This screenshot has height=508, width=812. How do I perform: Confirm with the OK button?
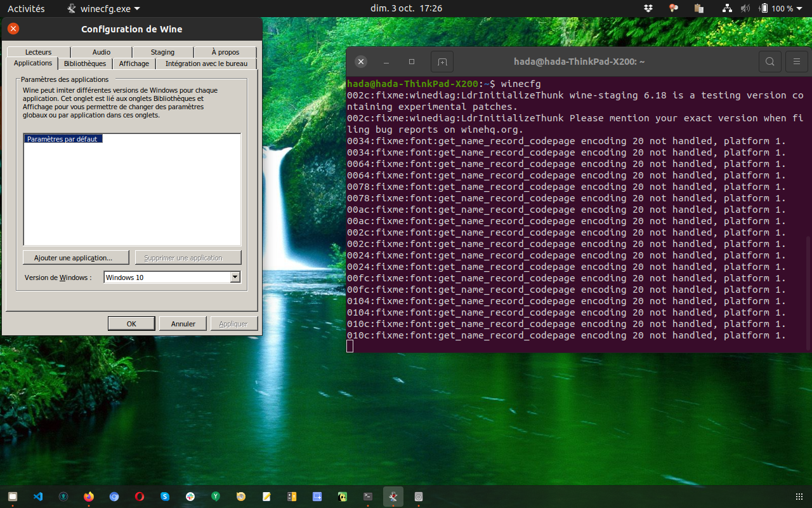click(x=131, y=323)
